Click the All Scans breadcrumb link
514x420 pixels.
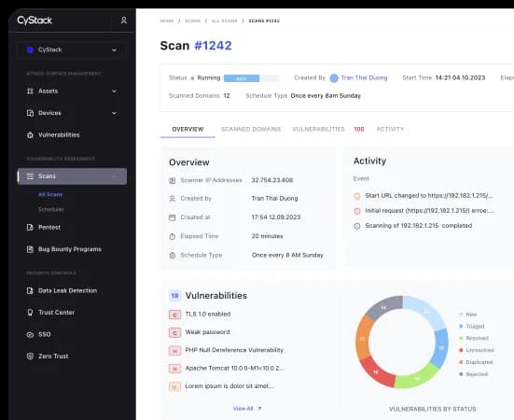tap(224, 21)
